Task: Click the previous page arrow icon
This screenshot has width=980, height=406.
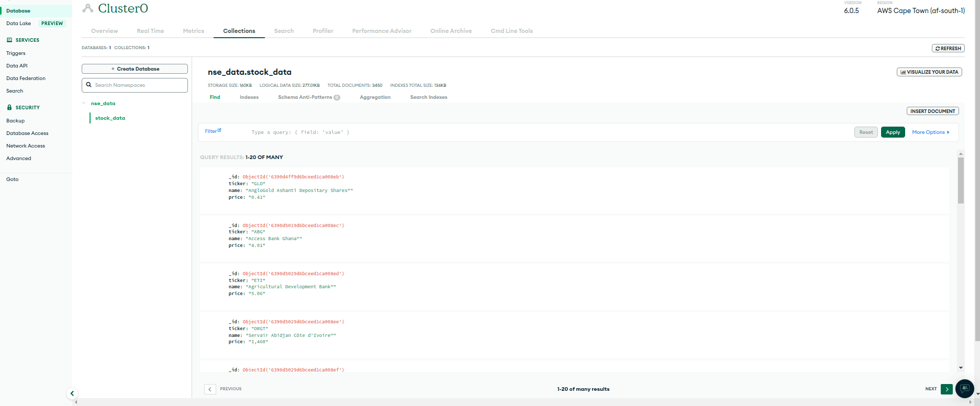Action: (x=210, y=389)
